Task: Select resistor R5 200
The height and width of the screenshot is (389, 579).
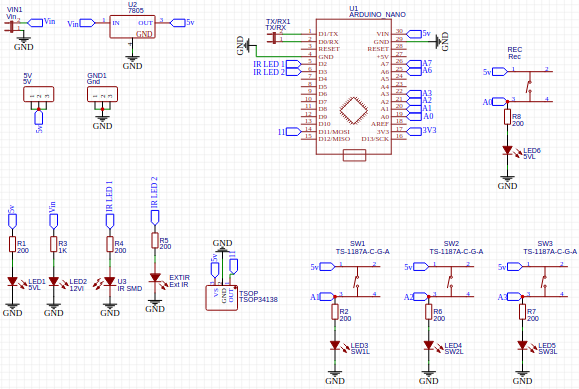Action: coord(155,240)
